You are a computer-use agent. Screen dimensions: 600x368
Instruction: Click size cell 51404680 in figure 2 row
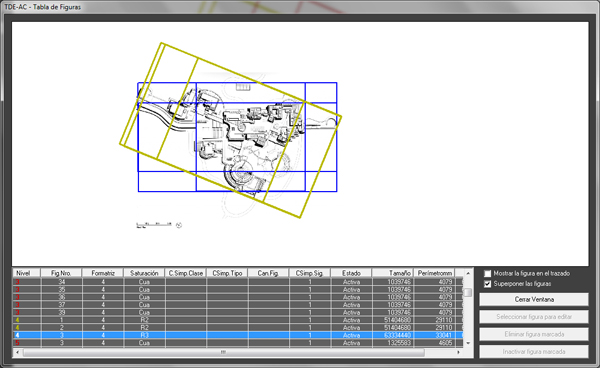click(x=393, y=327)
